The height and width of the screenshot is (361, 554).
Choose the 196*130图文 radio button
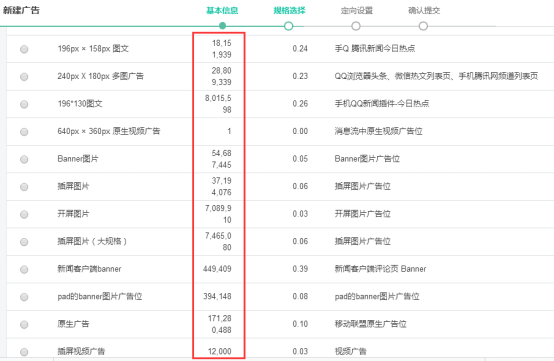(24, 104)
